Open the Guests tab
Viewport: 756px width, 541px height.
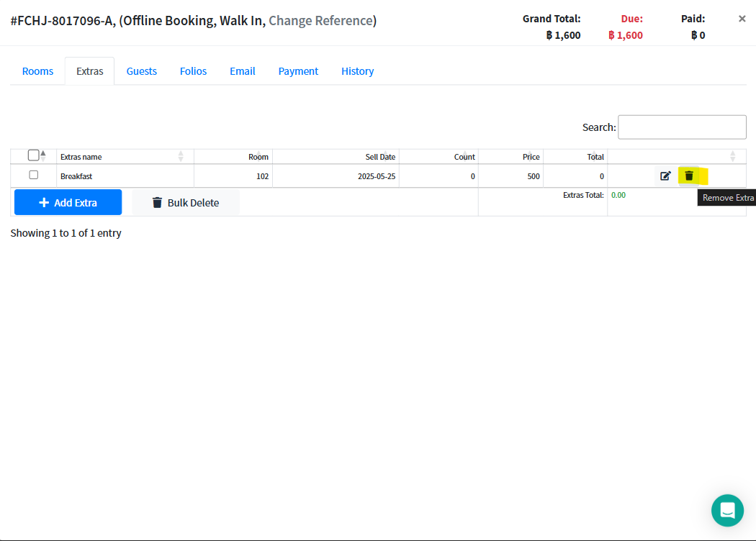(141, 71)
